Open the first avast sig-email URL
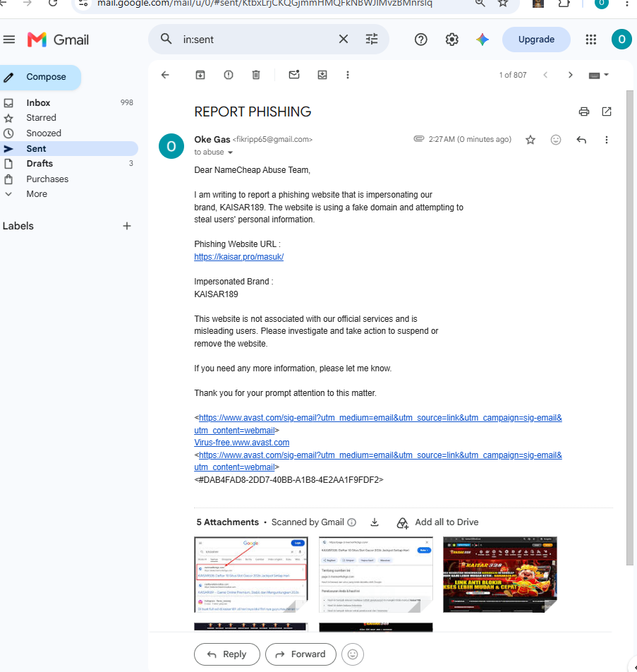637x672 pixels. point(378,424)
